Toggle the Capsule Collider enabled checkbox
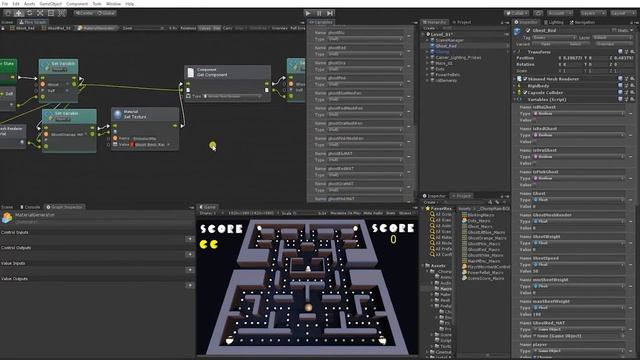 [525, 93]
